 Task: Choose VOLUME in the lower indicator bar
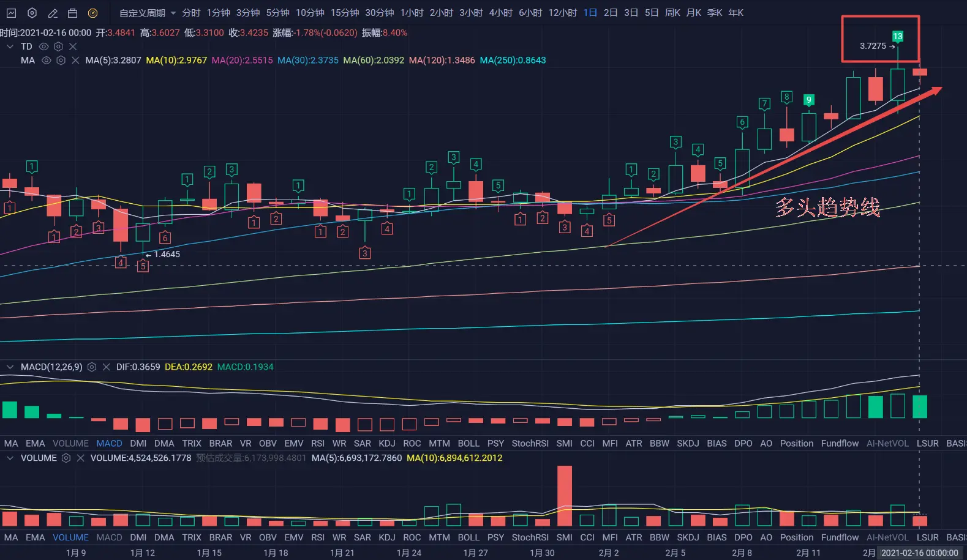pyautogui.click(x=70, y=537)
